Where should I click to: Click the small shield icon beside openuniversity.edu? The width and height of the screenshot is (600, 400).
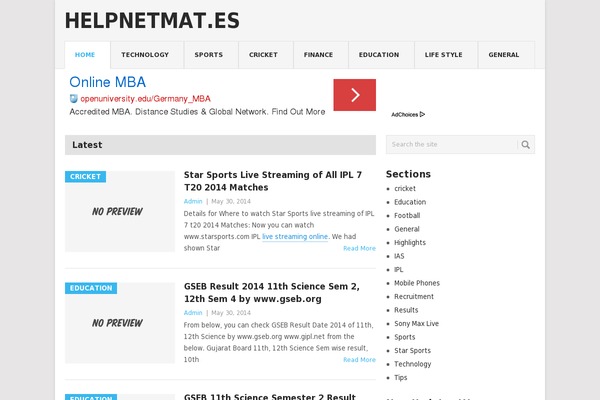(x=73, y=99)
